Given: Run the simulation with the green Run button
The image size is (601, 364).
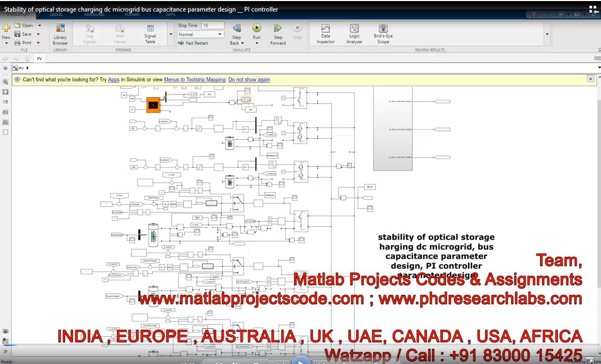Looking at the screenshot, I should tap(257, 28).
